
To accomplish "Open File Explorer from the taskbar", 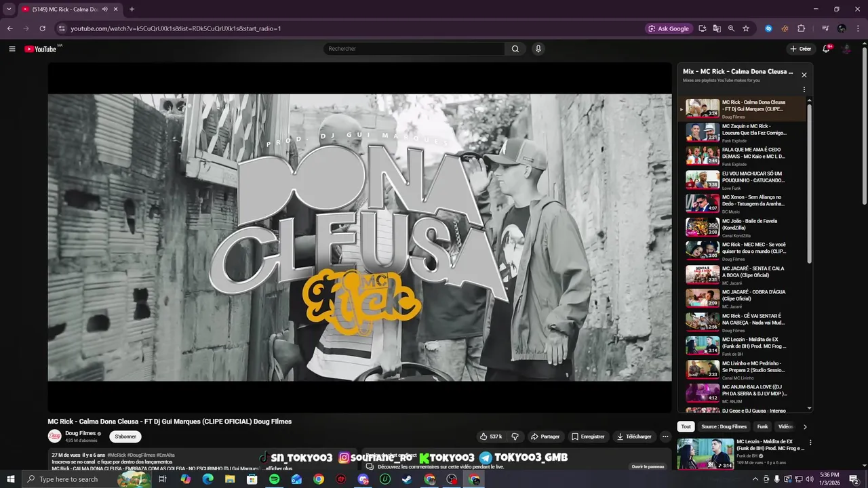I will coord(230,479).
